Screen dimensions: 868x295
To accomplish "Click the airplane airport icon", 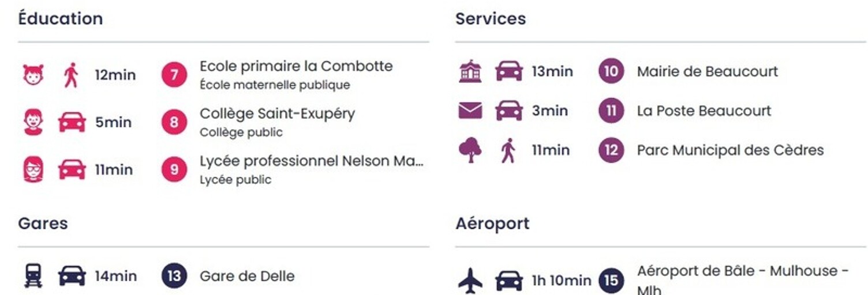I will [x=470, y=281].
